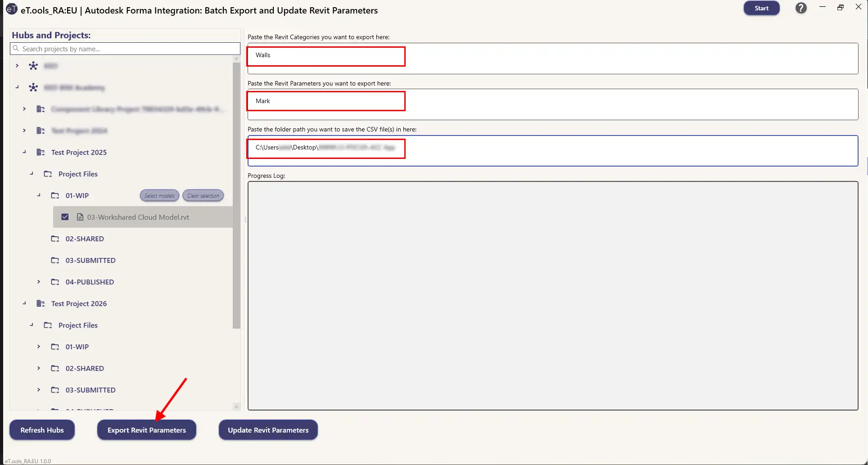868x465 pixels.
Task: Click the search magnifier icon
Action: coord(16,49)
